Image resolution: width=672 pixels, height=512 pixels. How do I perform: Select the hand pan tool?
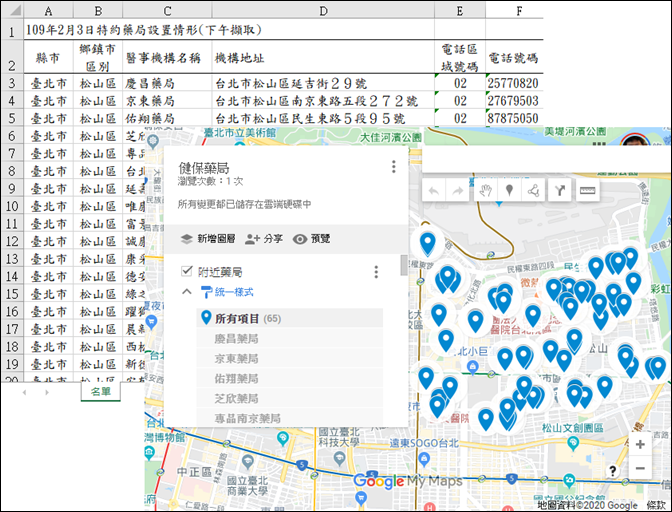[486, 190]
